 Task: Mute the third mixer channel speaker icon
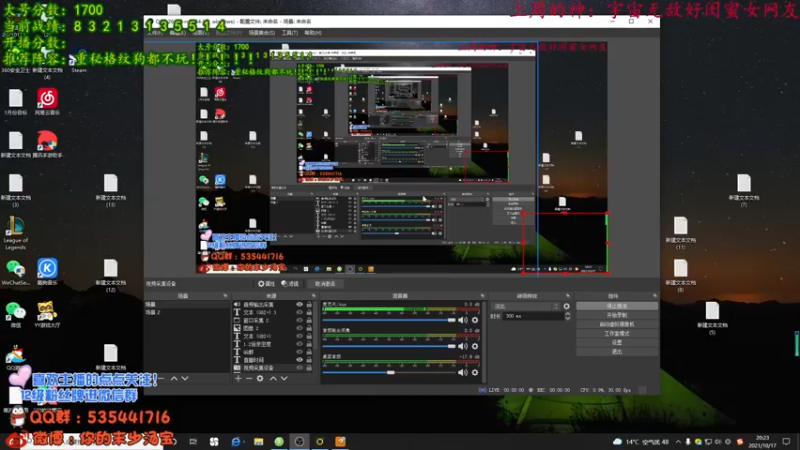point(462,372)
